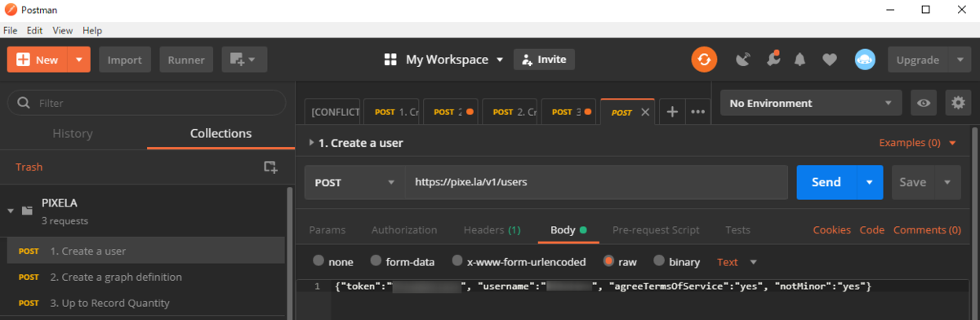
Task: Open the Body tab
Action: 568,230
